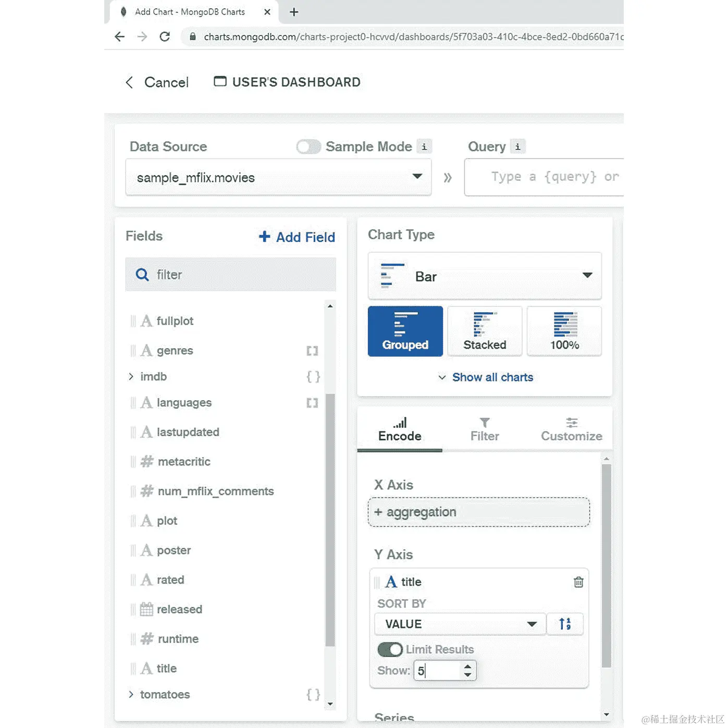This screenshot has width=728, height=728.
Task: Show Sample Mode info icon
Action: (424, 147)
